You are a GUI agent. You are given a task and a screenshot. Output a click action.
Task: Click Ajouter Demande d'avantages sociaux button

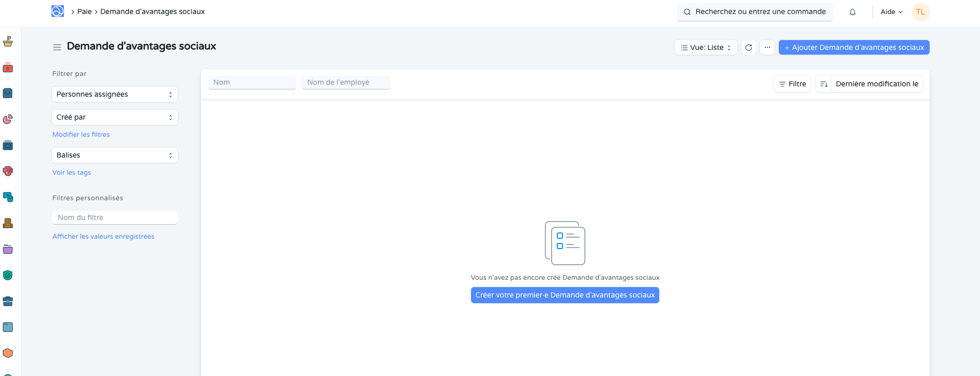coord(854,47)
